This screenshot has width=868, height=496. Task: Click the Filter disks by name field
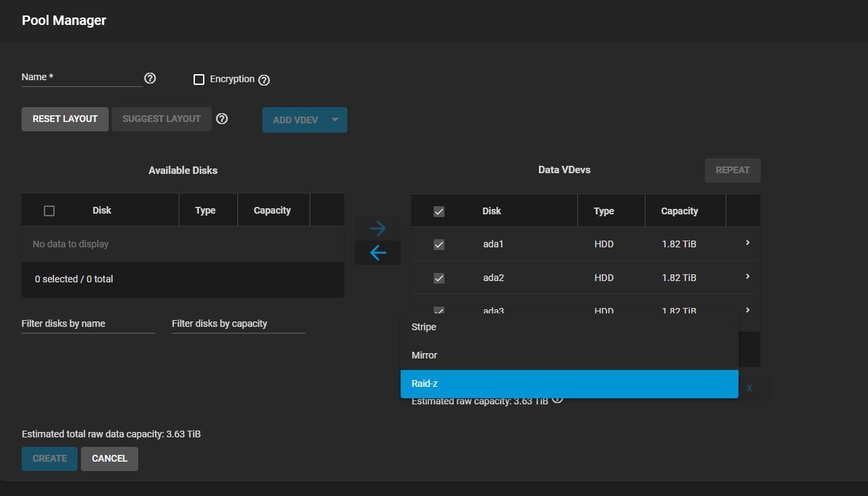click(88, 324)
